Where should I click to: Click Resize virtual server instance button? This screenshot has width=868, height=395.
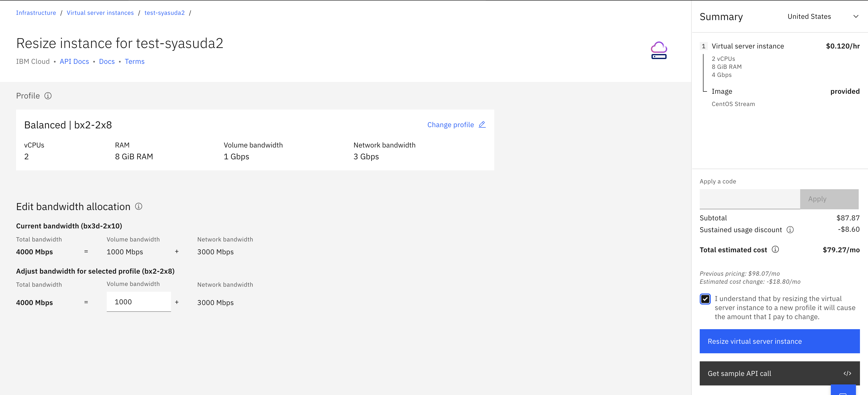pyautogui.click(x=779, y=341)
